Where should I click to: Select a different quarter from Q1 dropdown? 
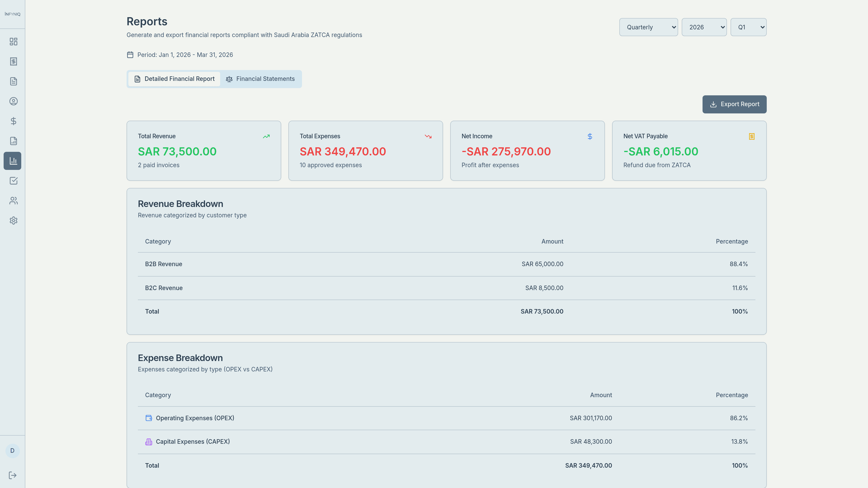click(748, 27)
